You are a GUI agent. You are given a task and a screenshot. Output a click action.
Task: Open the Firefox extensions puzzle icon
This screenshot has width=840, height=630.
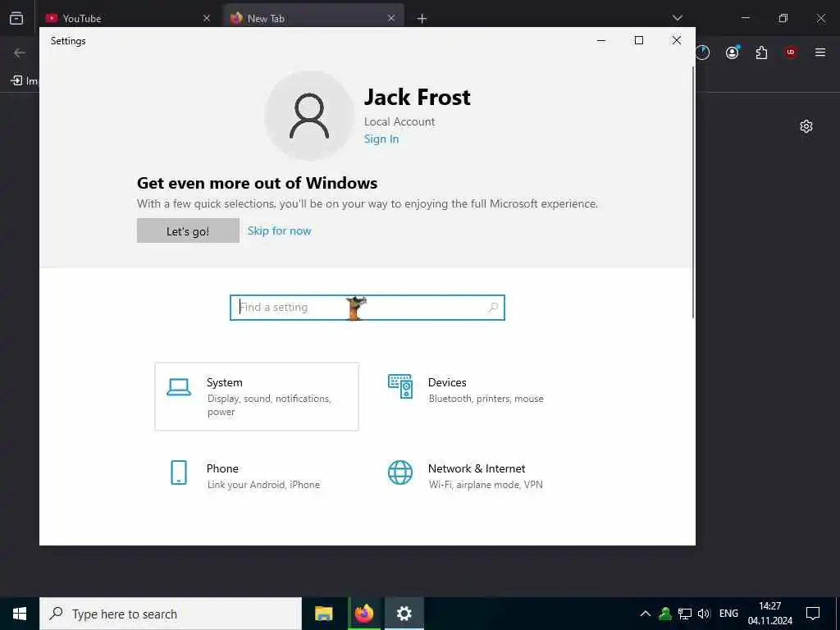click(761, 52)
